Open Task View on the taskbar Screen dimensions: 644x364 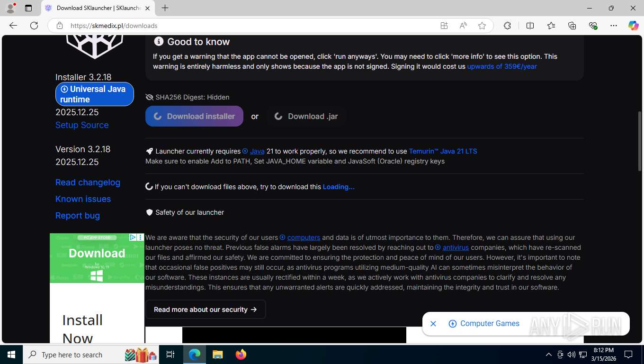point(170,355)
